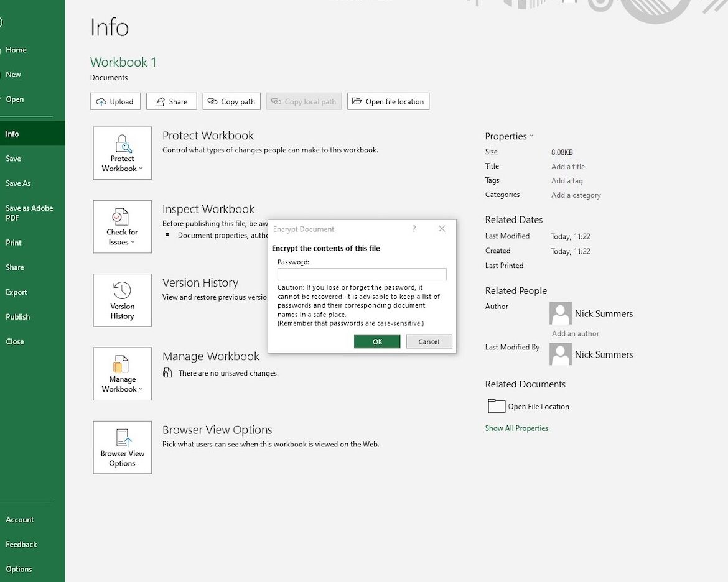Open the Export section
Viewport: 728px width, 582px height.
coord(16,292)
